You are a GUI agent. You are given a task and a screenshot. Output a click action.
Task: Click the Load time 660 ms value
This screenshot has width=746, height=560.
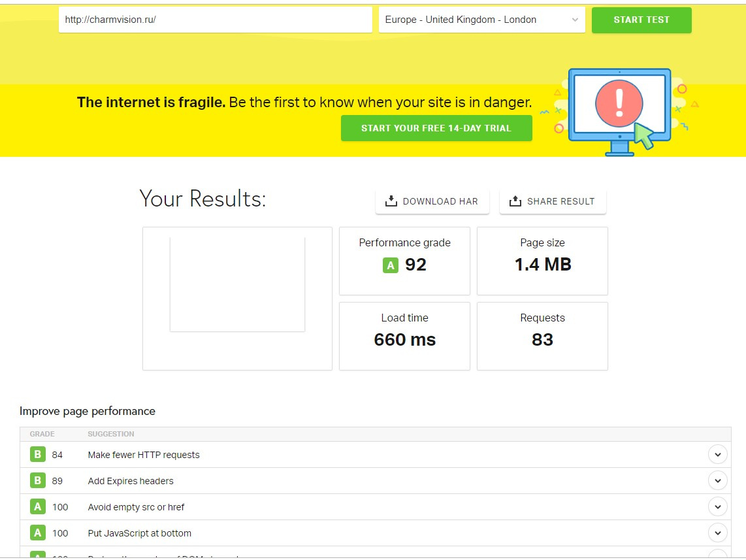(404, 340)
